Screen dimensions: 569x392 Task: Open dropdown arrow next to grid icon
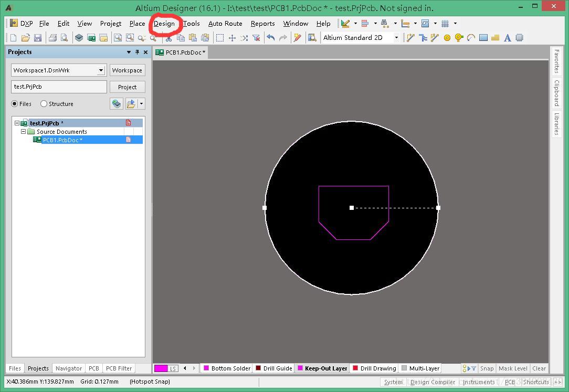(x=455, y=24)
